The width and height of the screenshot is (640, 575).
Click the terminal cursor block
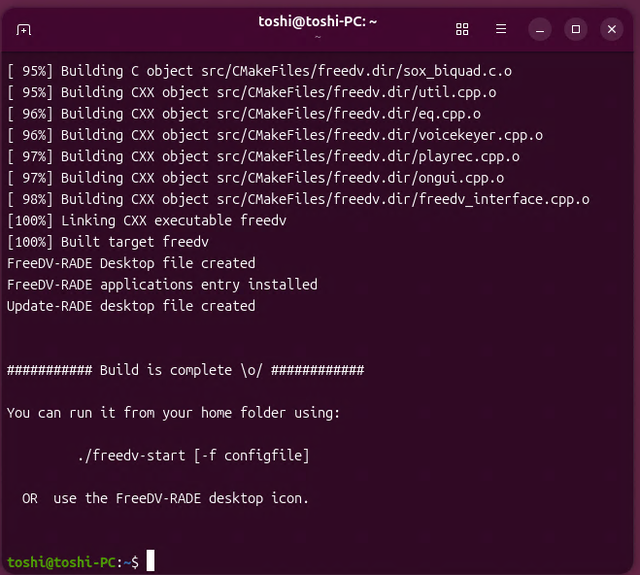[x=151, y=560]
